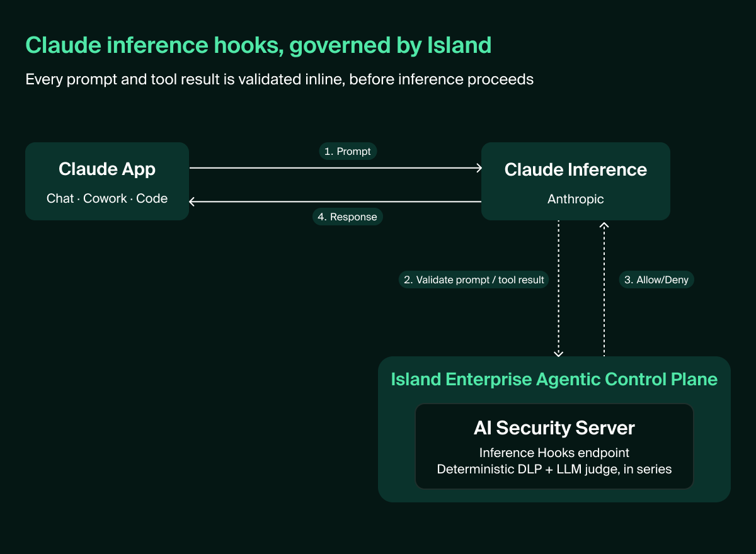Click the '4. Response' label
The image size is (756, 554).
click(348, 217)
